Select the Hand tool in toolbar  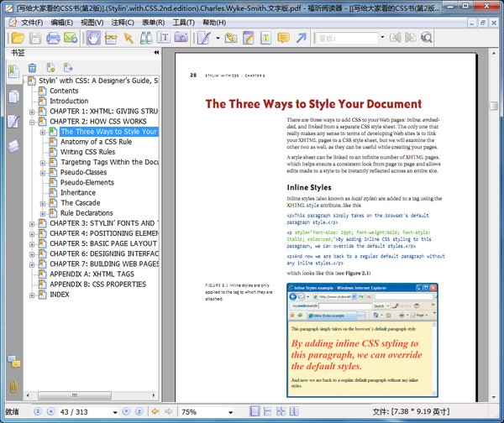pos(93,39)
